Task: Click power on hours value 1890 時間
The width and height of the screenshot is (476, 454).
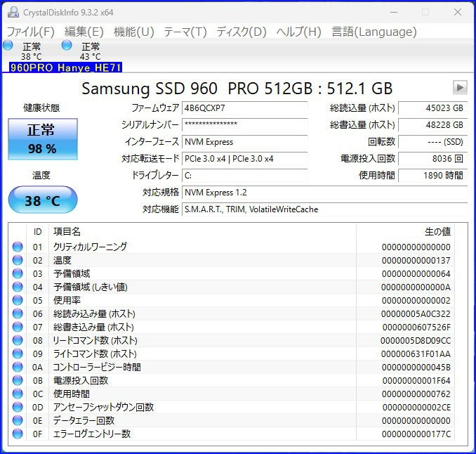Action: (x=432, y=176)
